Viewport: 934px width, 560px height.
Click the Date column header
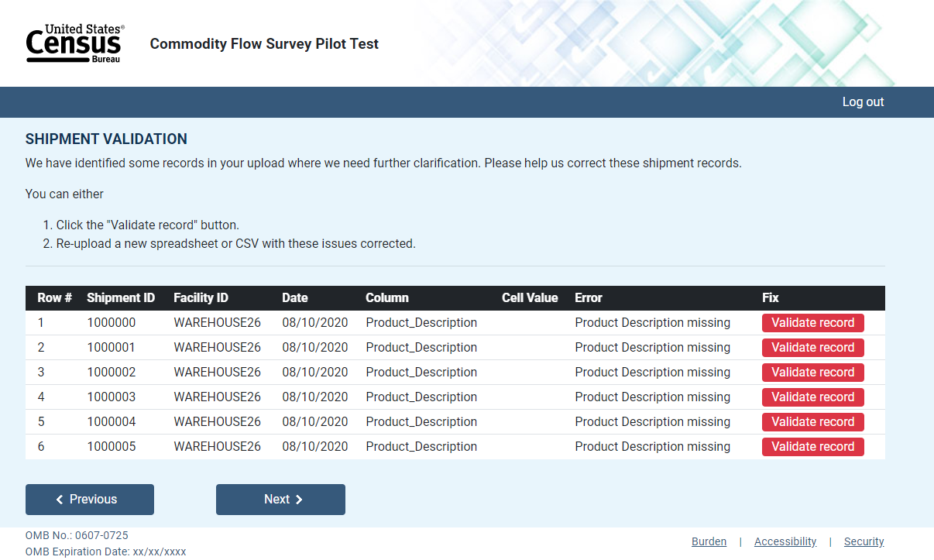(x=294, y=298)
